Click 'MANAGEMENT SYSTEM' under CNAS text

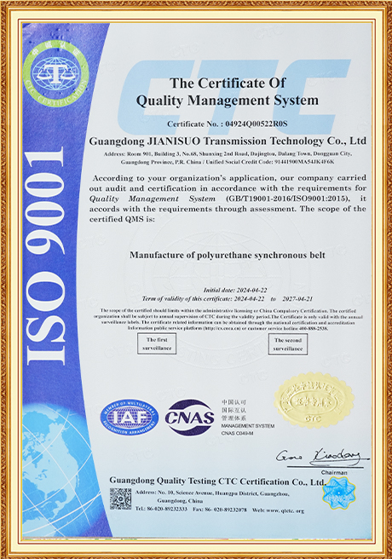click(x=248, y=426)
